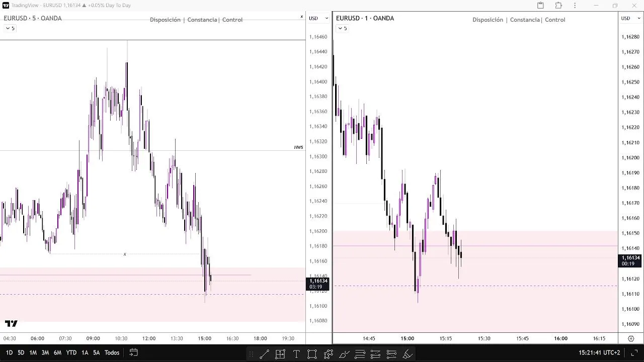
Task: Open the USD currency dropdown on left chart
Action: [318, 18]
